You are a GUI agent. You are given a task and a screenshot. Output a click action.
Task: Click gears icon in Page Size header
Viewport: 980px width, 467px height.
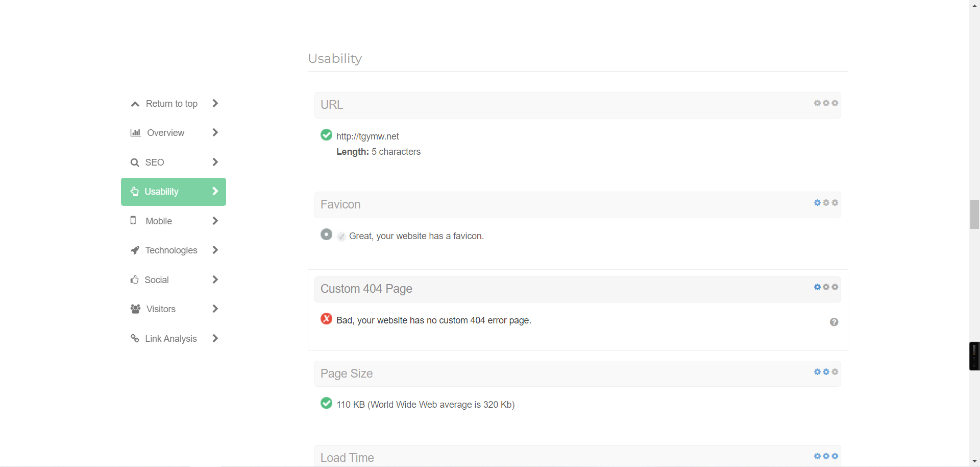(826, 372)
